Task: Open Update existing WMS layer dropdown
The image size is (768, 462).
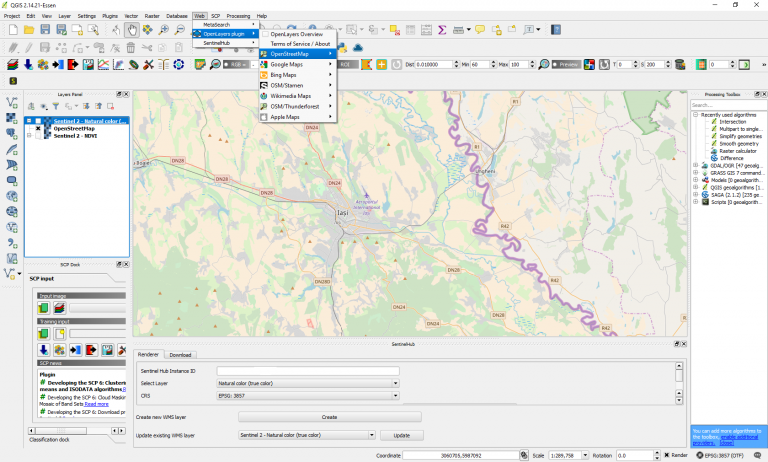Action: pyautogui.click(x=307, y=435)
